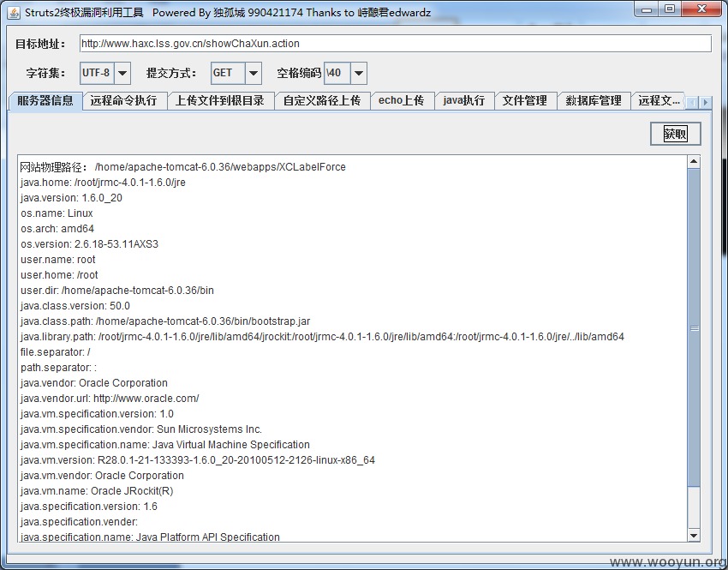
Task: Click the output panel vertical scrollbar thumb
Action: tap(694, 328)
